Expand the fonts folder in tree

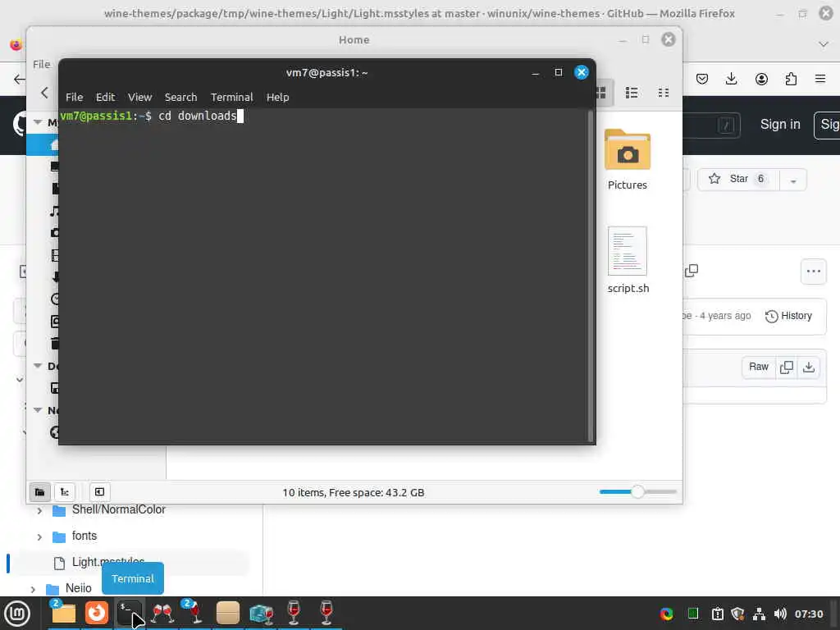click(39, 536)
